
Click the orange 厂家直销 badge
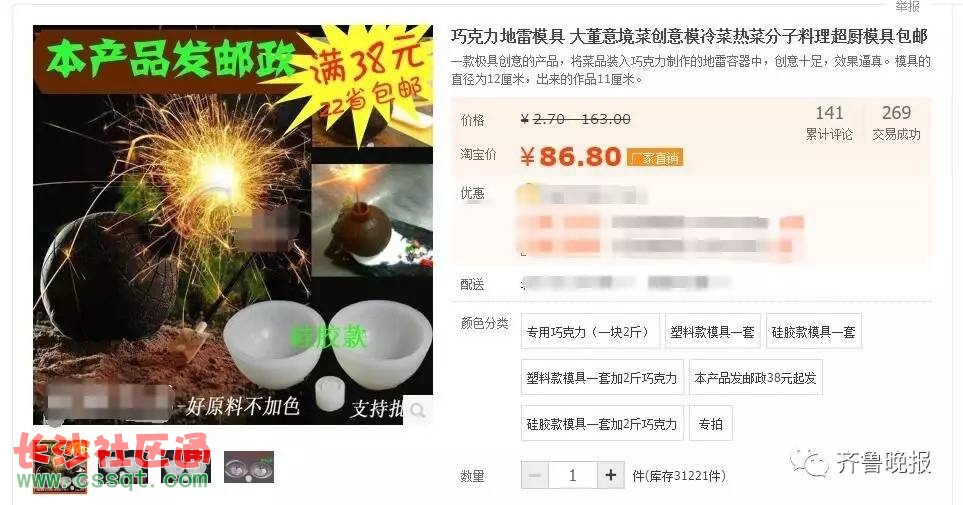[x=655, y=158]
